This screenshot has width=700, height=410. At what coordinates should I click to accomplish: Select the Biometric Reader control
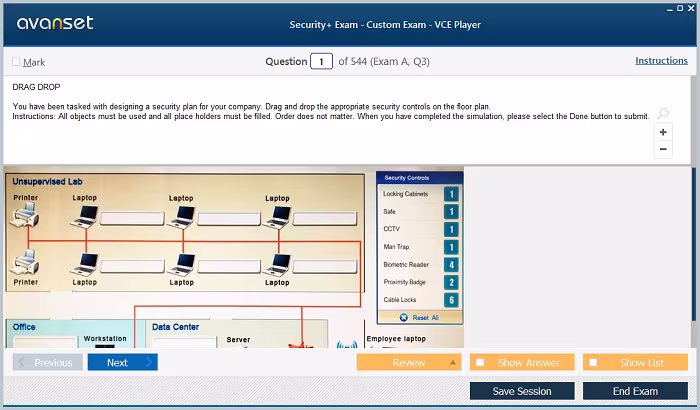point(406,264)
